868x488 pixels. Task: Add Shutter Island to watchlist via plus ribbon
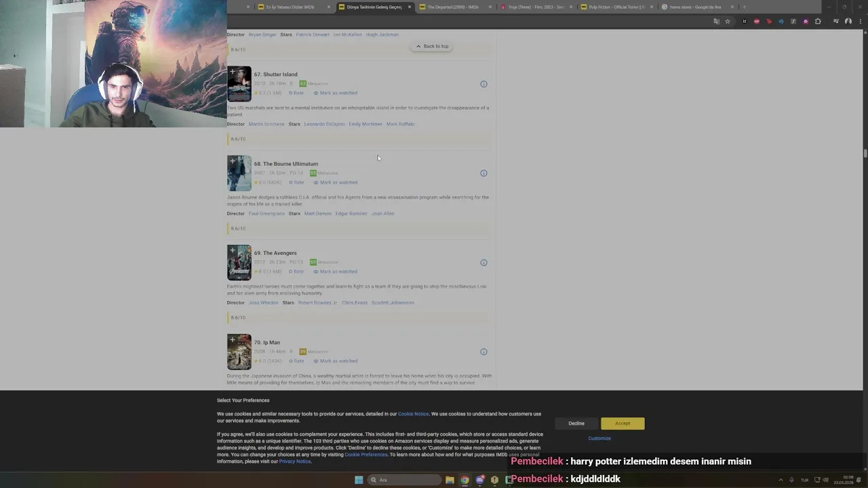(x=232, y=71)
